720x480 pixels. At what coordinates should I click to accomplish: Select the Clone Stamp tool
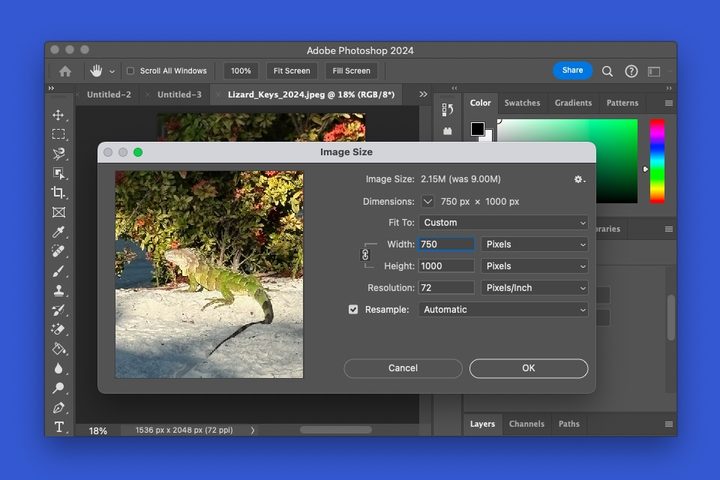coord(58,290)
